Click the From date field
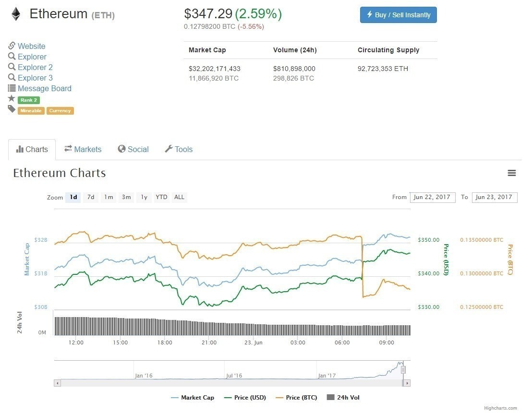 (432, 197)
